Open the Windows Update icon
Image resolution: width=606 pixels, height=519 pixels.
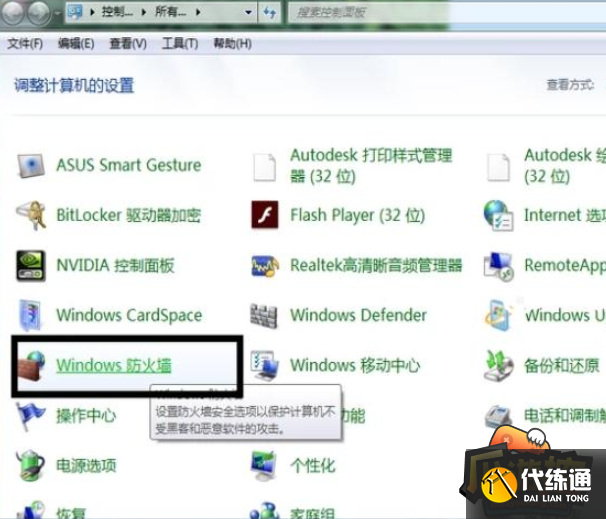tap(498, 315)
